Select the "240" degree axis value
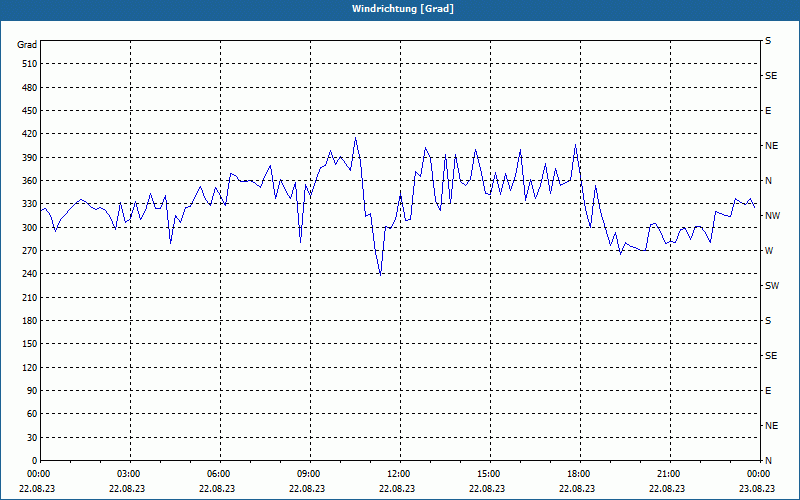Viewport: 800px width, 500px height. click(30, 274)
